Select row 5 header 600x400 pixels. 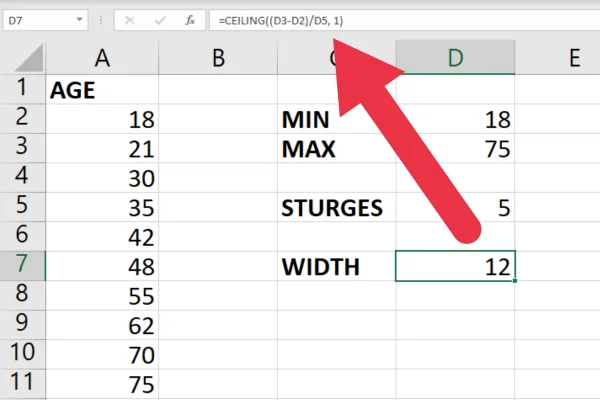pos(22,206)
